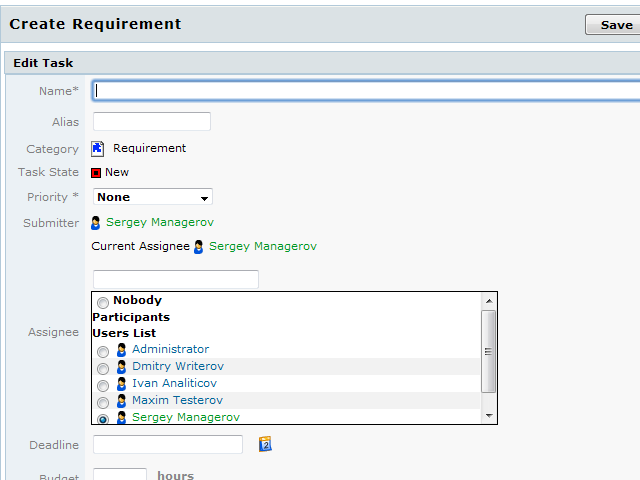This screenshot has width=640, height=480.
Task: Select Dmitry Writerov radio button
Action: click(x=103, y=369)
